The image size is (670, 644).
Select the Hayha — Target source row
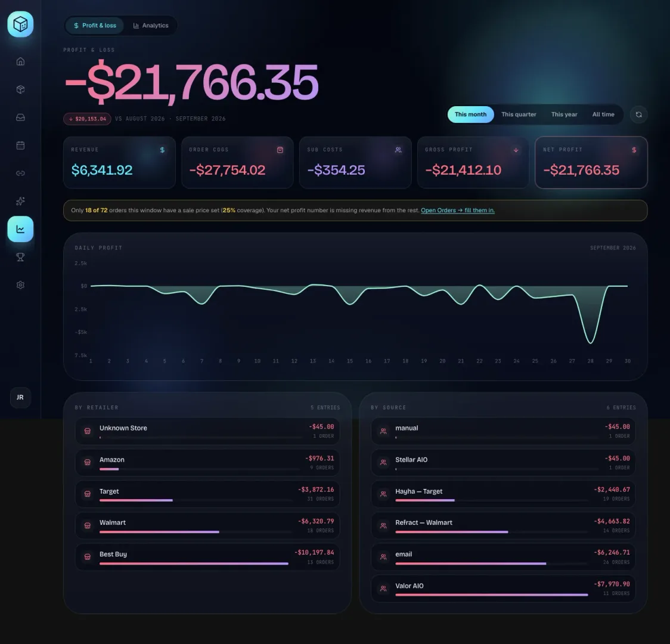(x=503, y=494)
